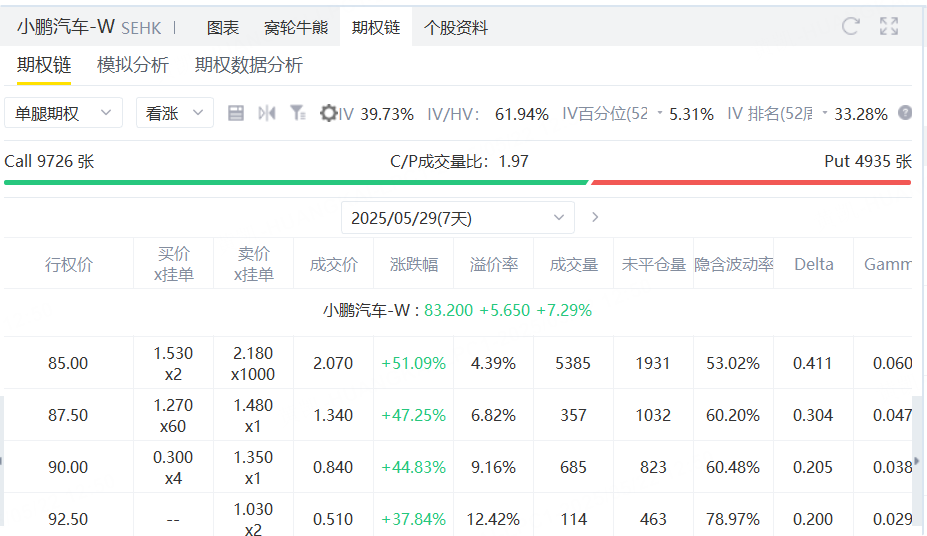Go to next expiry date arrow
The image size is (927, 536).
[595, 217]
